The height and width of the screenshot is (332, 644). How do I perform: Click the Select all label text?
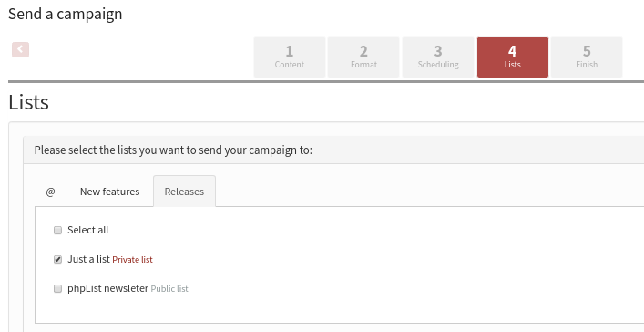click(x=87, y=230)
